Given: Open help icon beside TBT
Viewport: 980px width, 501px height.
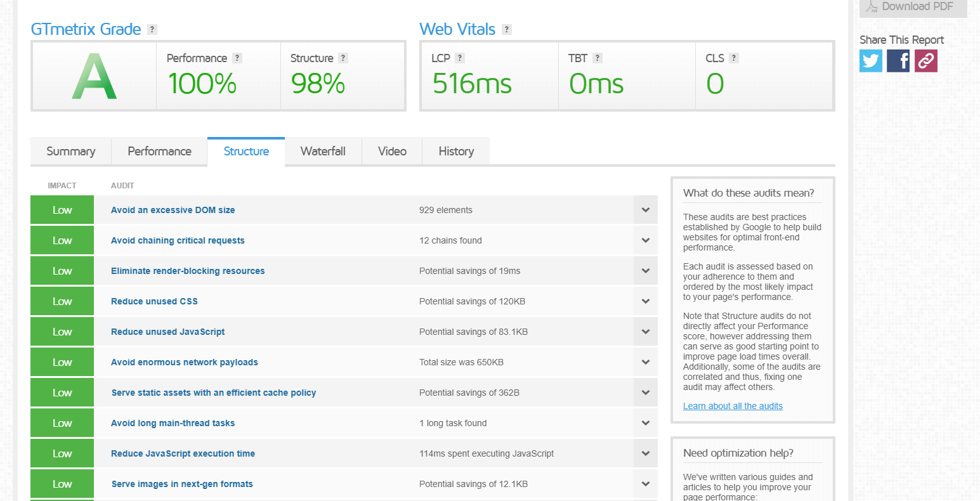Looking at the screenshot, I should point(597,58).
